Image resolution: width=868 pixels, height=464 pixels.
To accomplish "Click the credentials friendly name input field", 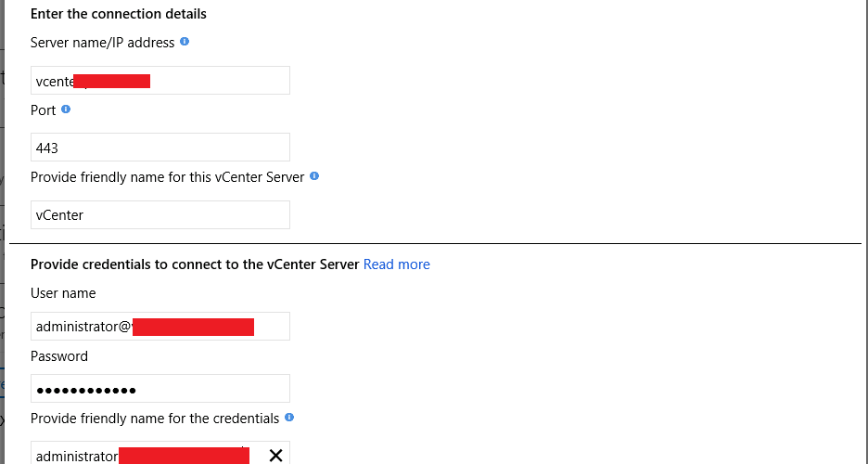I will [139, 455].
